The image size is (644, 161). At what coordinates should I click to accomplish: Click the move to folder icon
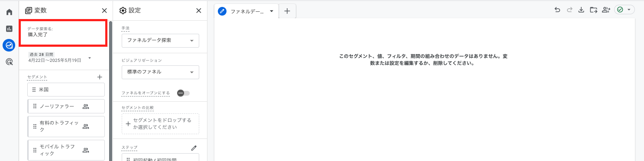[593, 10]
